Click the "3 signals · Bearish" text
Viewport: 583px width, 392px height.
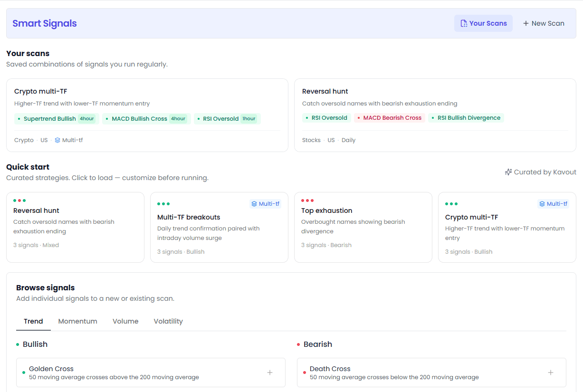(326, 245)
